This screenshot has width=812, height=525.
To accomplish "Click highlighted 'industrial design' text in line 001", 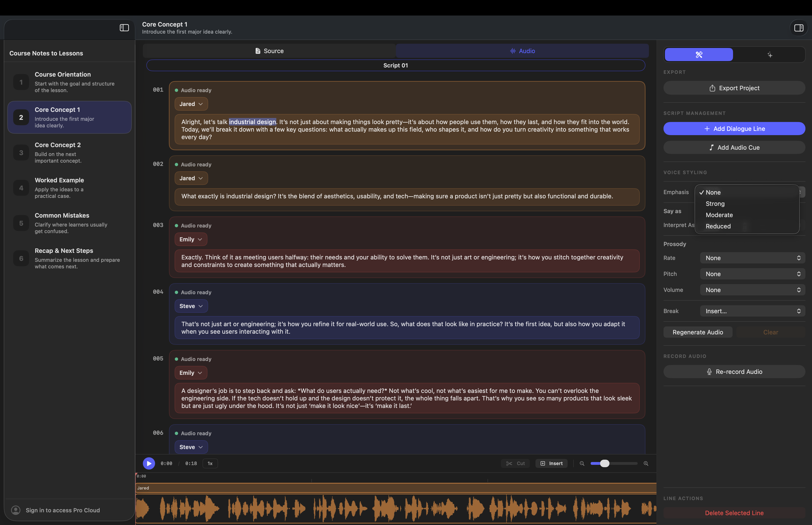I will [252, 122].
